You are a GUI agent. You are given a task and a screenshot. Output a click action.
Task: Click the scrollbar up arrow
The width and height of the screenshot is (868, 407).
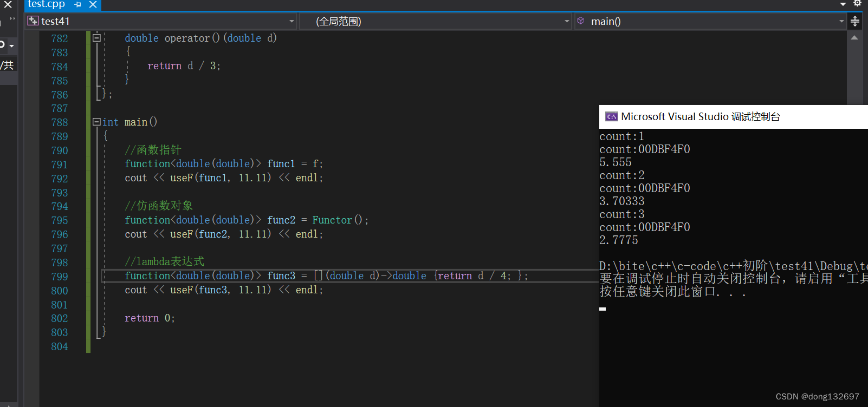[854, 38]
